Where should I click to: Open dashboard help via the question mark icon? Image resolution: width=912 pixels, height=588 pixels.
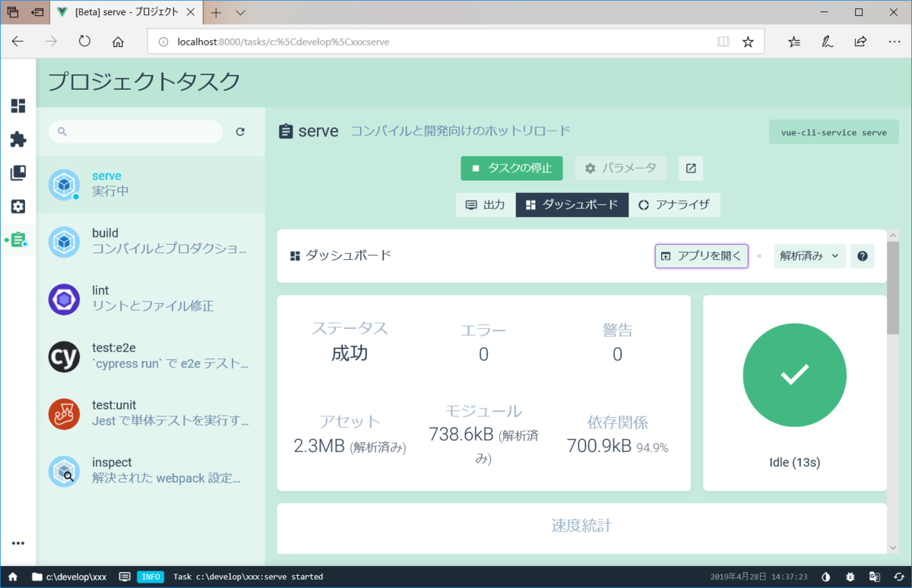tap(862, 256)
